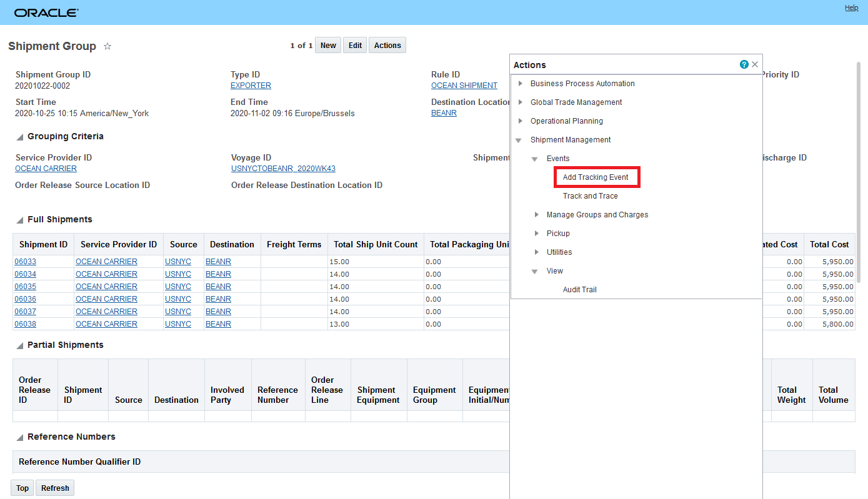Screen dimensions: 868x499
Task: Open Audit Trail under View
Action: (x=579, y=290)
